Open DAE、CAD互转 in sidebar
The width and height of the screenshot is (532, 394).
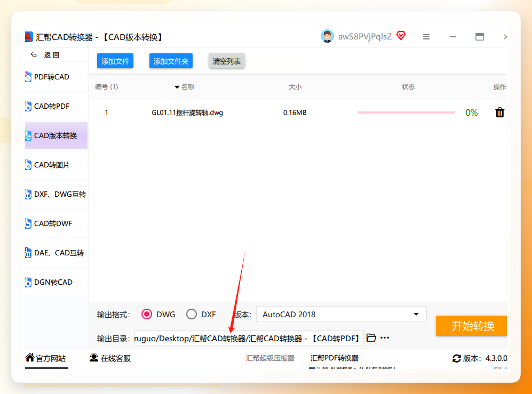click(57, 253)
